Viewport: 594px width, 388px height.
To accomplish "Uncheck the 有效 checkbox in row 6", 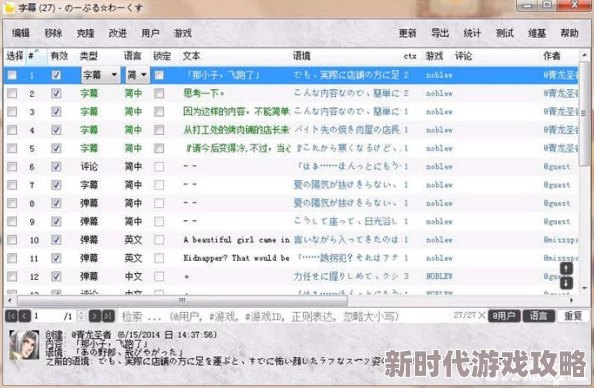I will [56, 166].
